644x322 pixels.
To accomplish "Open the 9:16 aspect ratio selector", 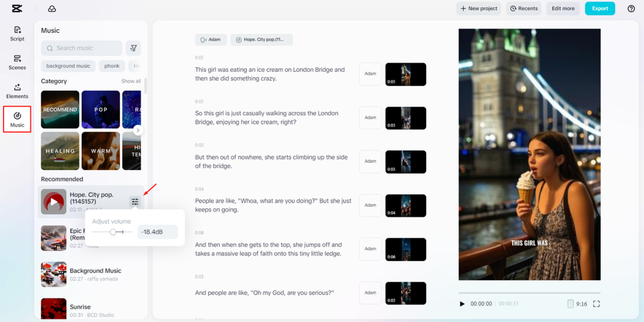I will [577, 304].
